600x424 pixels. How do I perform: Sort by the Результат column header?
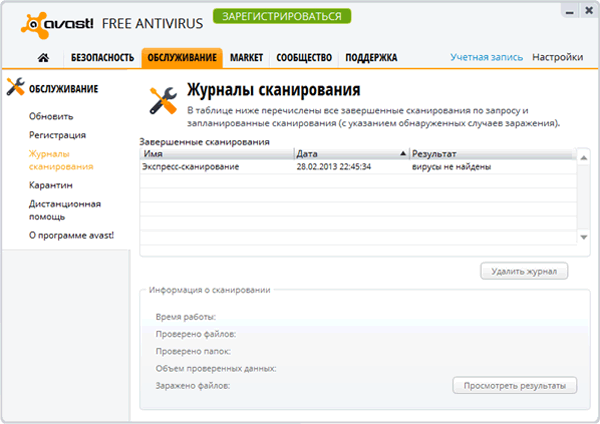point(493,154)
